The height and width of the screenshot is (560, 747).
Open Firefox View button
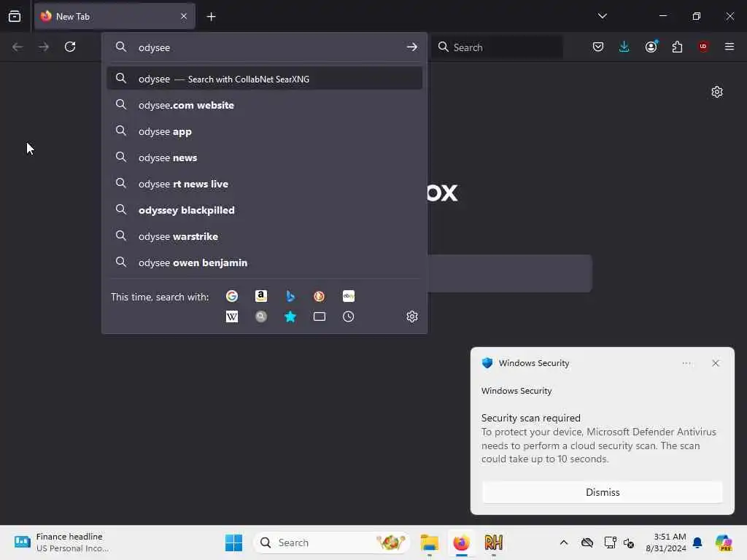click(15, 16)
